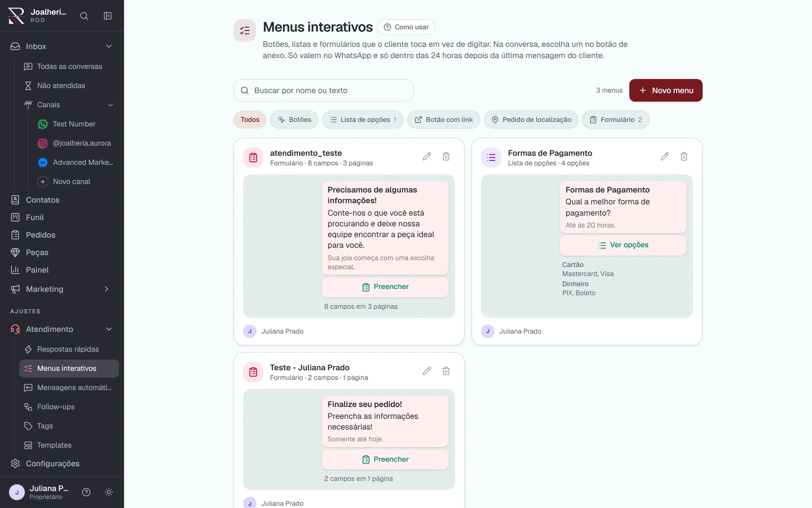
Task: Edit the atendimento_teste menu with pencil icon
Action: [x=427, y=156]
